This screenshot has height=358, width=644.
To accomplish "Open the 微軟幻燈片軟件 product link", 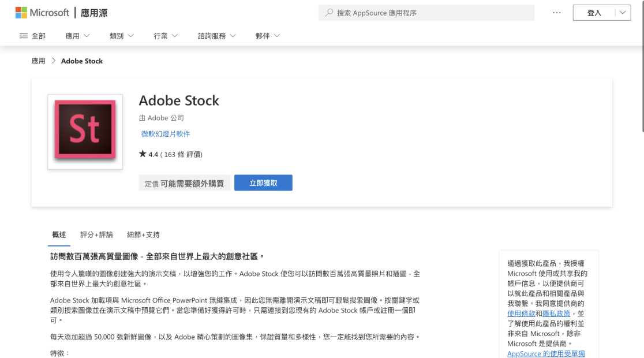I will pyautogui.click(x=166, y=133).
